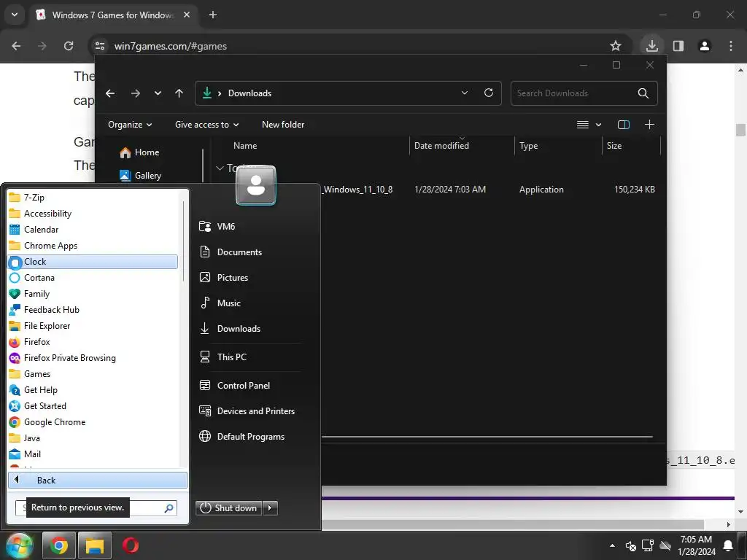Open the 7-Zip folder in Start menu

93,197
